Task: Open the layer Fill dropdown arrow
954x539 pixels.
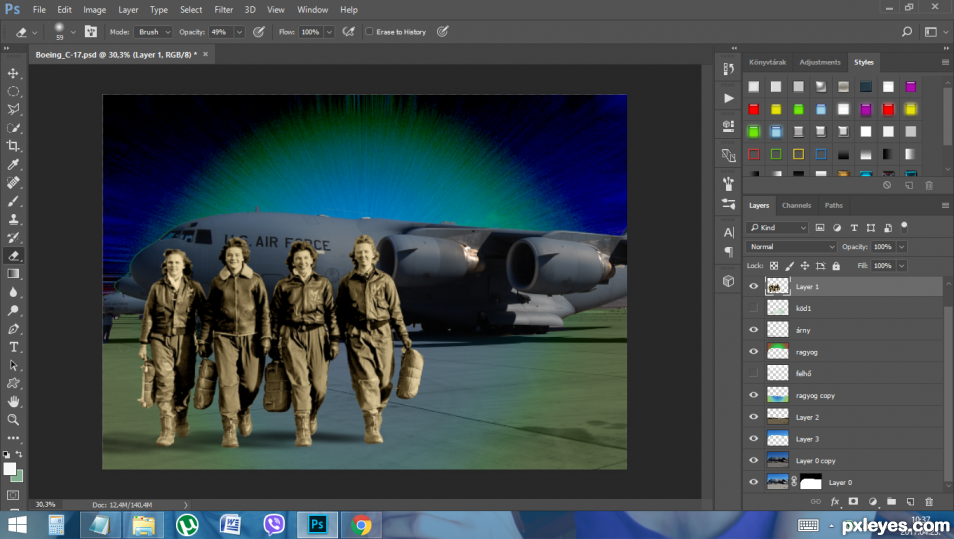Action: coord(902,266)
